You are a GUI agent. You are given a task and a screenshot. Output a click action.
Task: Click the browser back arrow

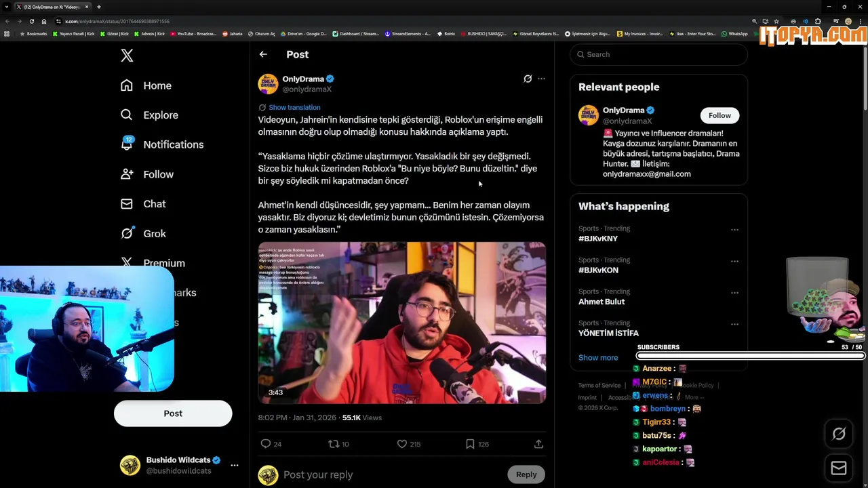[x=7, y=21]
